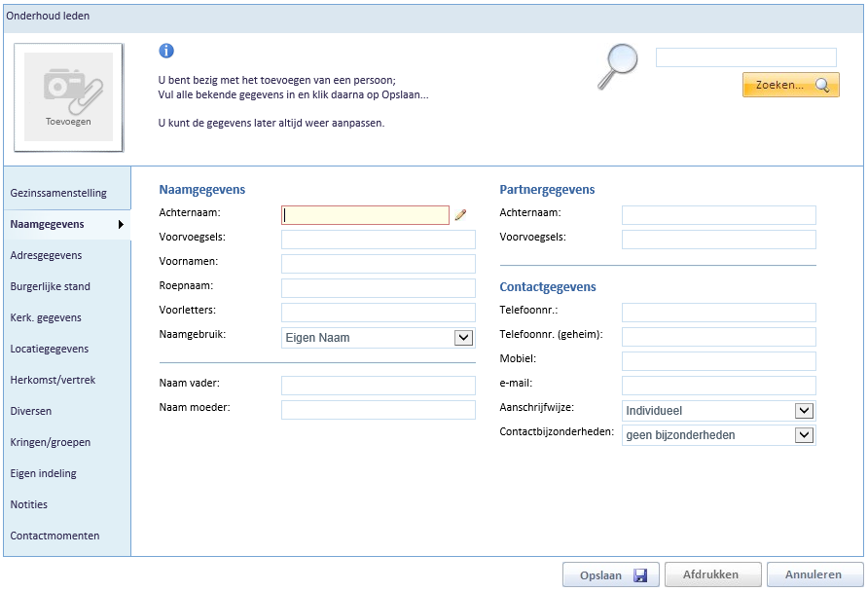Click the e-mail input field
Screen dimensions: 868x592
(x=718, y=386)
